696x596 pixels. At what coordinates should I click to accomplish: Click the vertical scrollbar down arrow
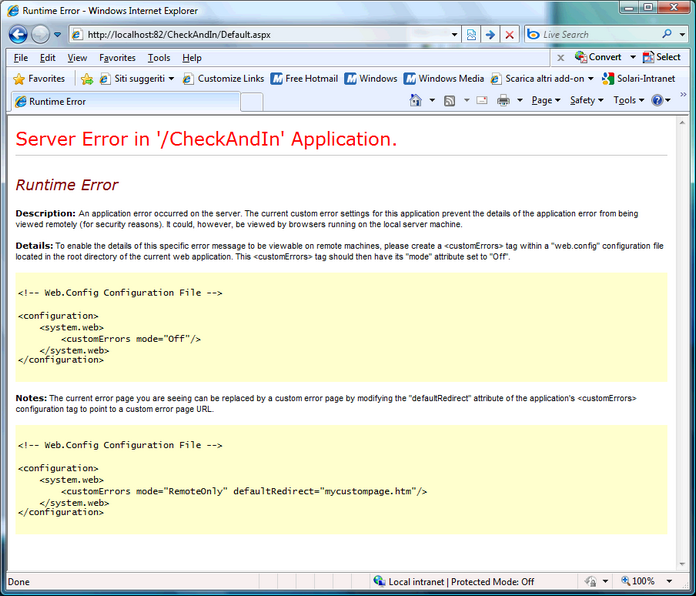682,564
